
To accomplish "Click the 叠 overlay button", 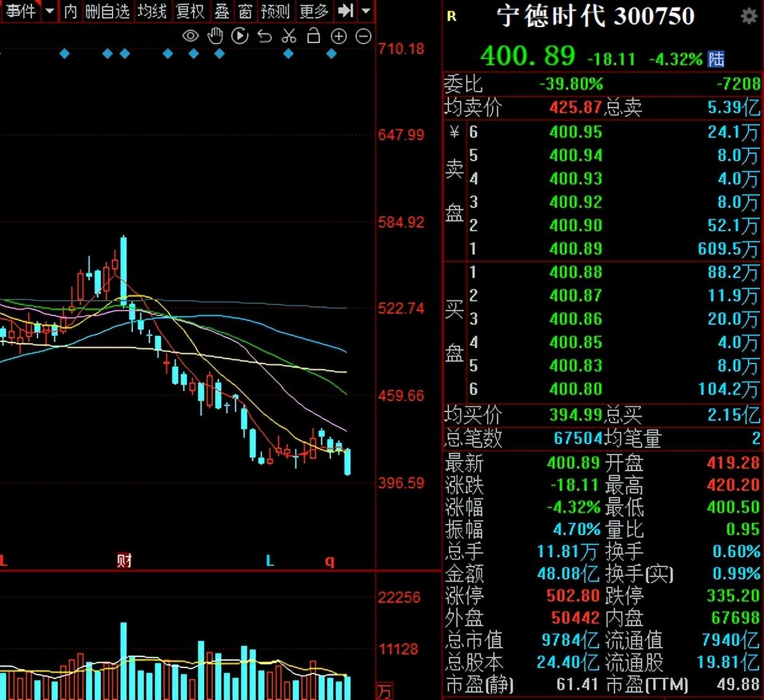I will coord(222,11).
